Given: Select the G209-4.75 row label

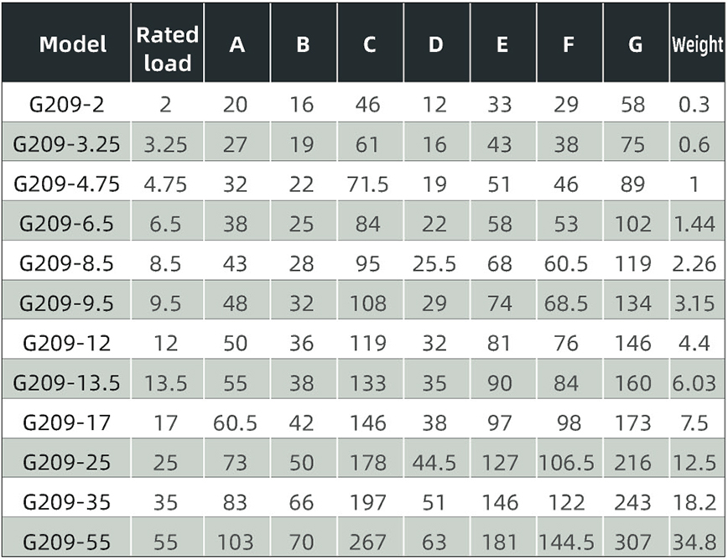Looking at the screenshot, I should coord(66,184).
